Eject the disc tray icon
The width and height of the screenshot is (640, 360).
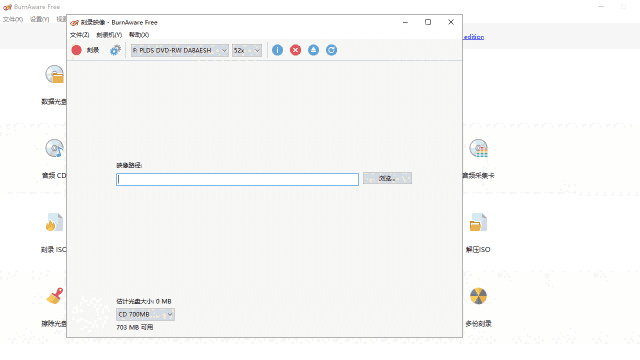(x=313, y=50)
